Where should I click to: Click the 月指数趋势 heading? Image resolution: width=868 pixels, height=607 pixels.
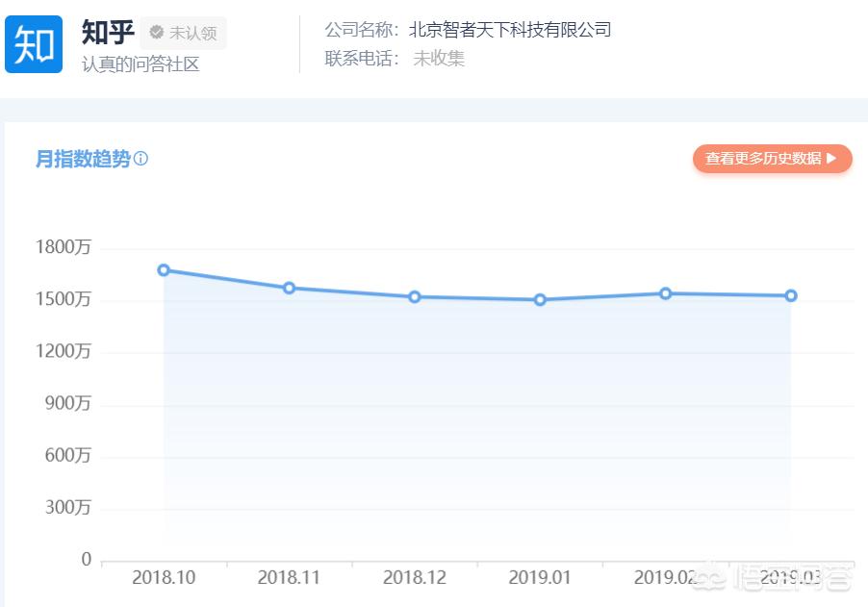[83, 159]
